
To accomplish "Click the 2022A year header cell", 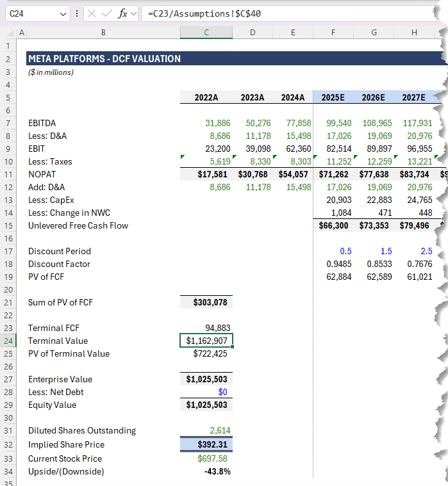I will (x=206, y=97).
